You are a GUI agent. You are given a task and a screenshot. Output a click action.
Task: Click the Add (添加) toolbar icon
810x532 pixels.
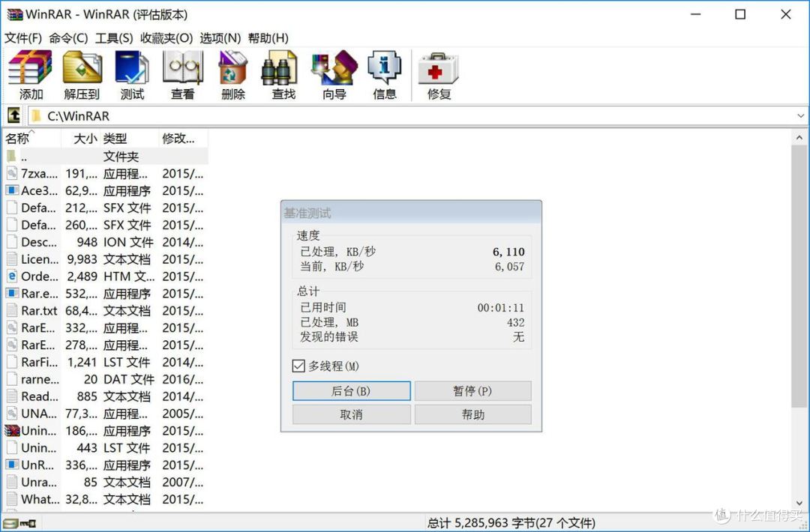click(30, 67)
